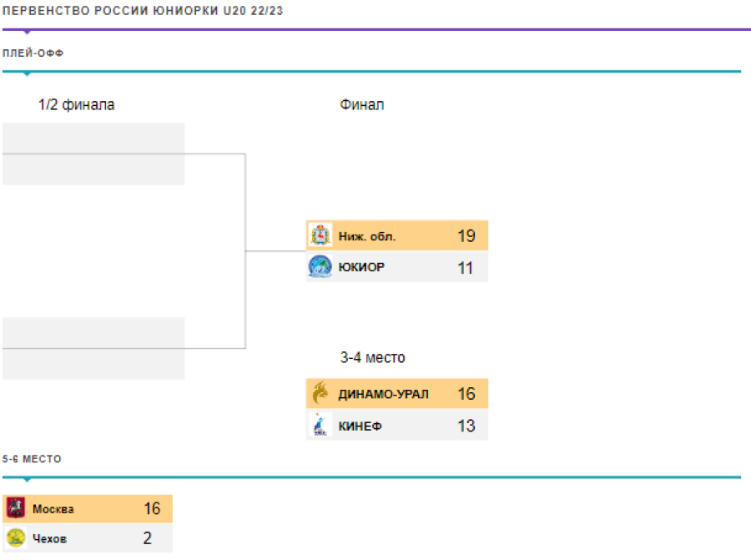Click the Чехов team emblem
751x560 pixels.
tap(16, 537)
